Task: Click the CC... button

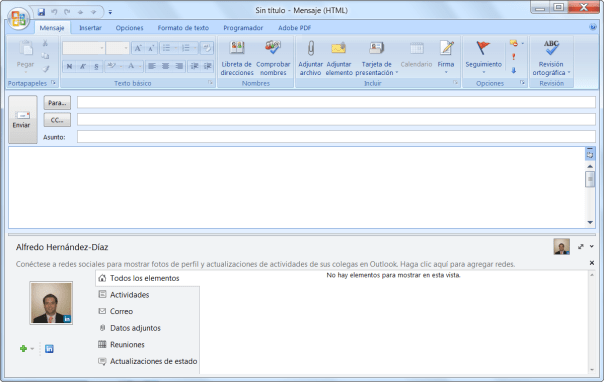Action: [57, 120]
